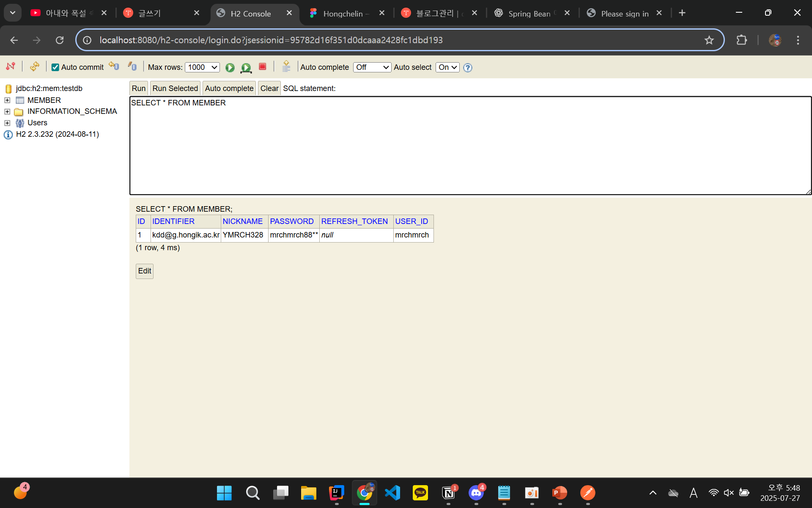The image size is (812, 508).
Task: Open the Auto complete Off dropdown
Action: click(372, 67)
